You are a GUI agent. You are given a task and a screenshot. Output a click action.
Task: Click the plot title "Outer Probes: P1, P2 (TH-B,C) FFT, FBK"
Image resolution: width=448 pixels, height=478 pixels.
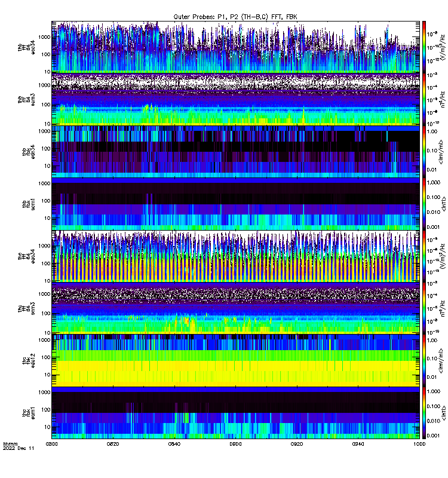(235, 17)
